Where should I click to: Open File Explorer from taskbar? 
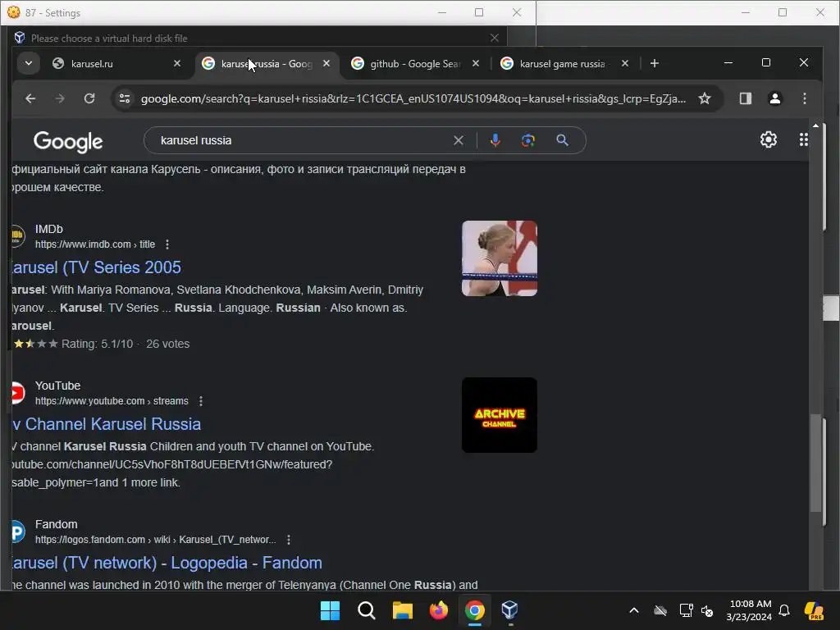pyautogui.click(x=402, y=610)
